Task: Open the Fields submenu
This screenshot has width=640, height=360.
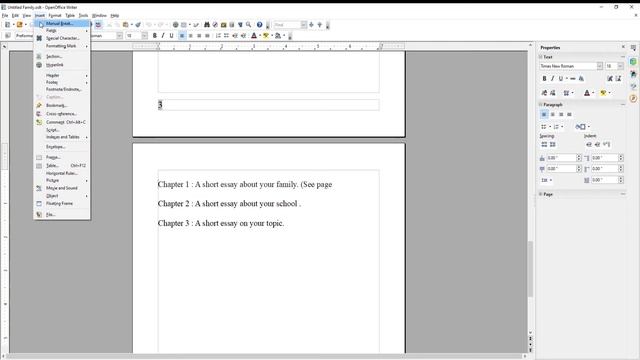Action: pos(62,31)
